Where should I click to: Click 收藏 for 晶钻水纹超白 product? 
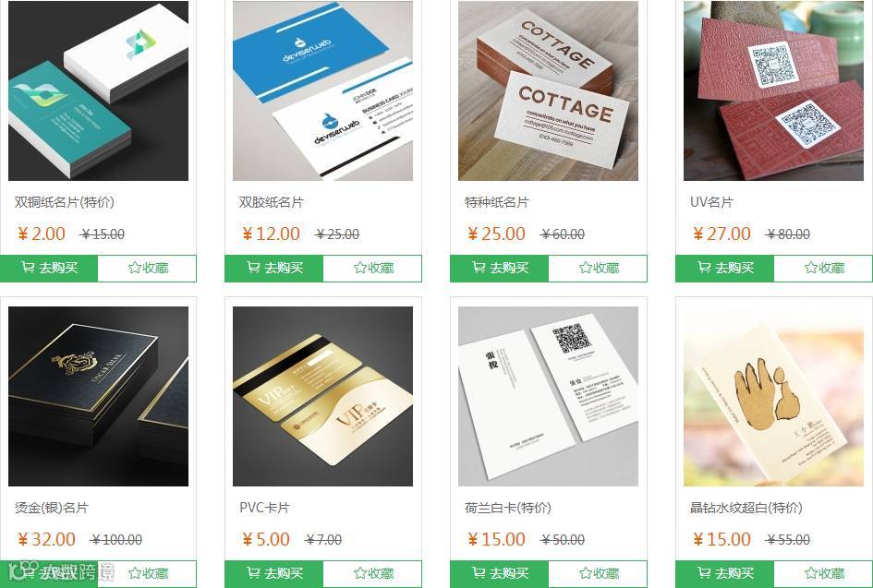(x=823, y=573)
